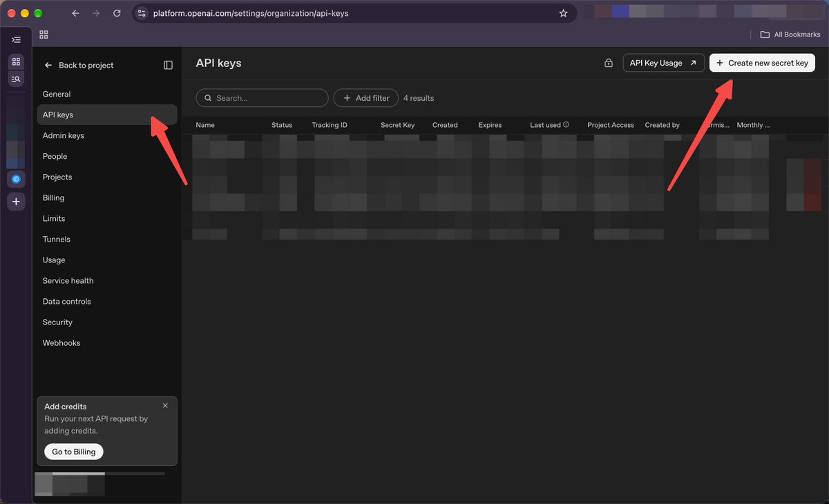829x504 pixels.
Task: Add a filter to the keys list
Action: (x=366, y=98)
